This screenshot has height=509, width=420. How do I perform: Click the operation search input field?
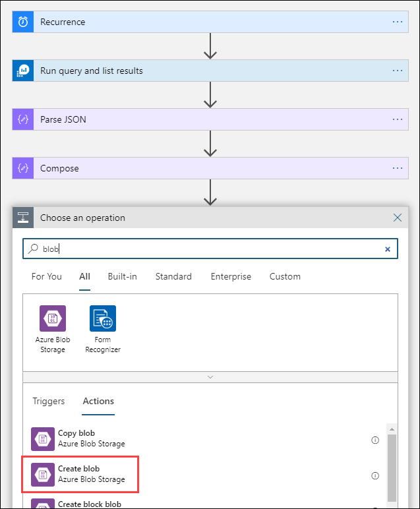click(x=211, y=249)
